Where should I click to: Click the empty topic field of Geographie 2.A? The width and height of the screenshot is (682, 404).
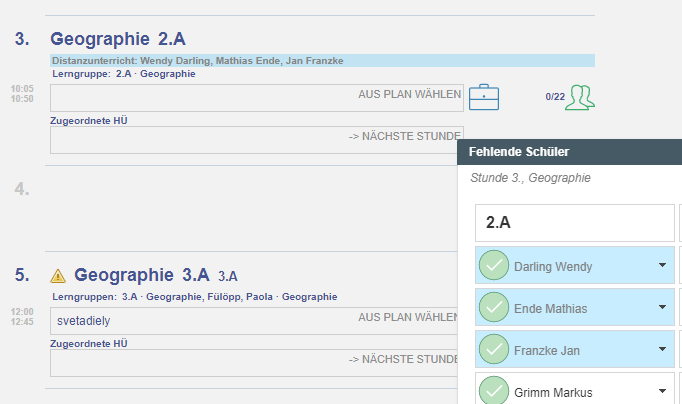[x=257, y=98]
